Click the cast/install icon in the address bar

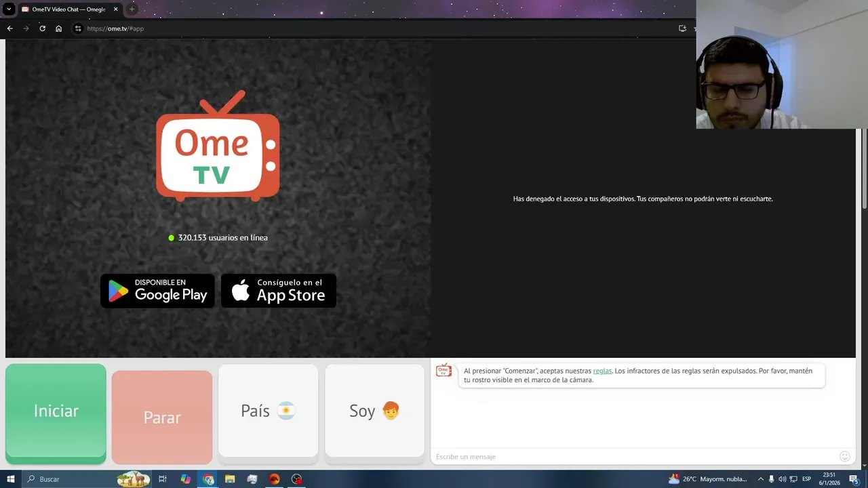point(682,28)
